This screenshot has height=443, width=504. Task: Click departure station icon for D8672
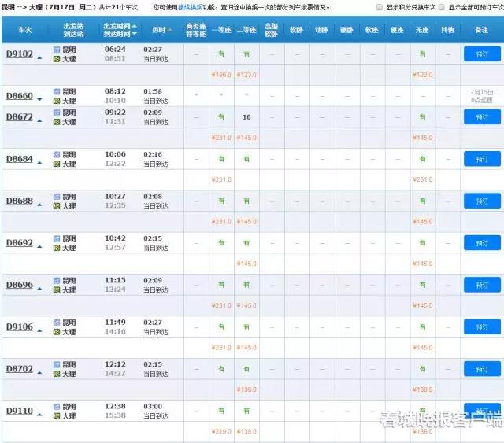point(57,113)
